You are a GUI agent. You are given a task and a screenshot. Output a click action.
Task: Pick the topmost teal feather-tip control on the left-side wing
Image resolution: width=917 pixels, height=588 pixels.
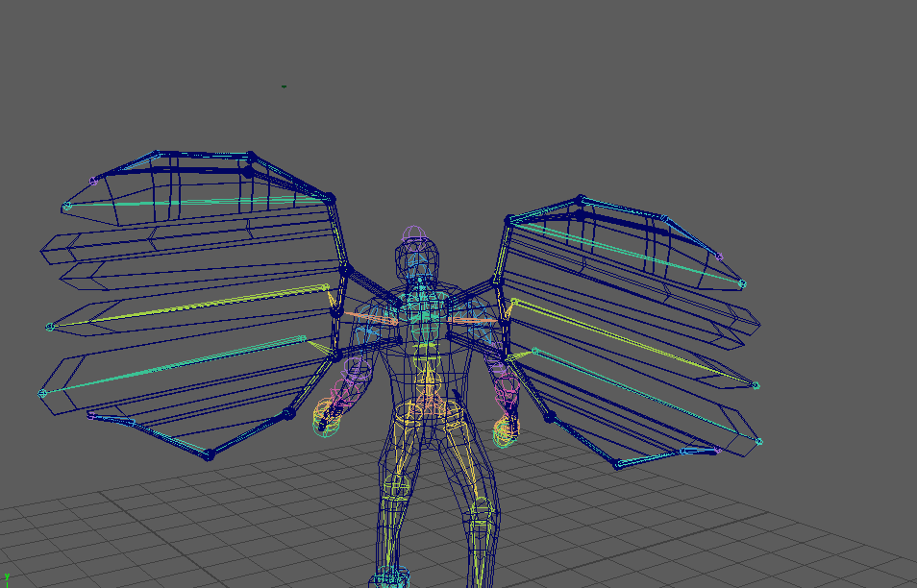(66, 206)
